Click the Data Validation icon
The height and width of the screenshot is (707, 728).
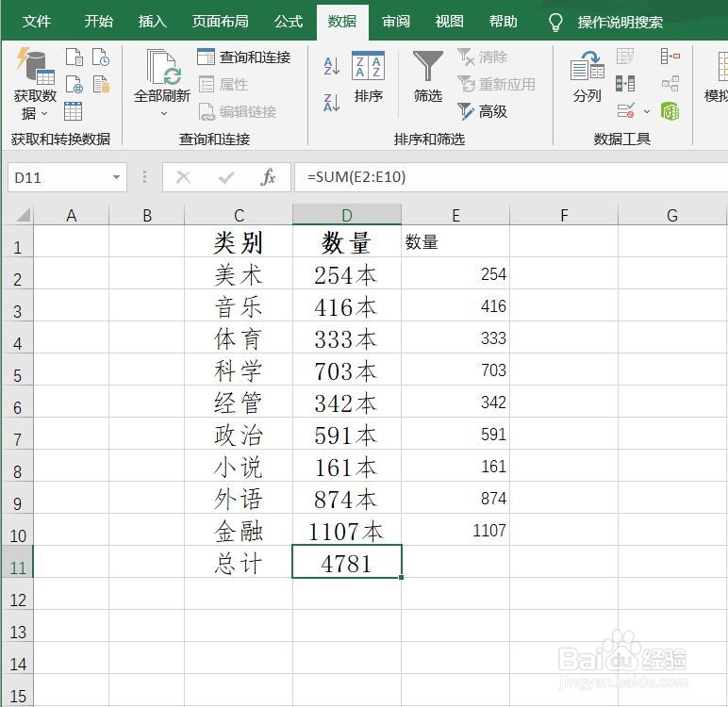pyautogui.click(x=625, y=111)
